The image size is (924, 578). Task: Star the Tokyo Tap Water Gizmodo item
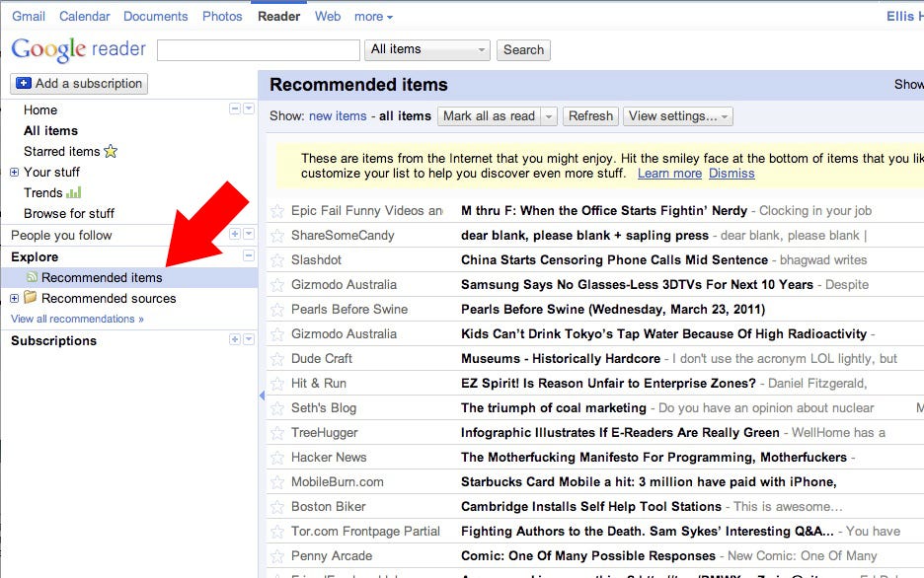[x=277, y=335]
